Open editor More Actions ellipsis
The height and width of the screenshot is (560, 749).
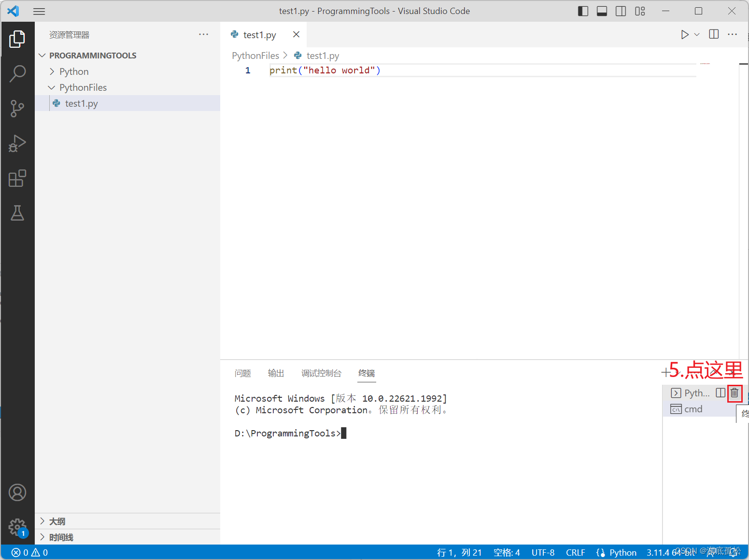click(732, 34)
